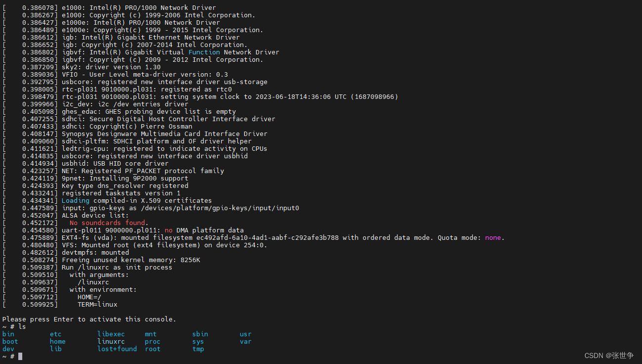The height and width of the screenshot is (364, 642).
Task: Click 'usbcore: registered new interface driver usb-storage'
Action: (x=165, y=82)
